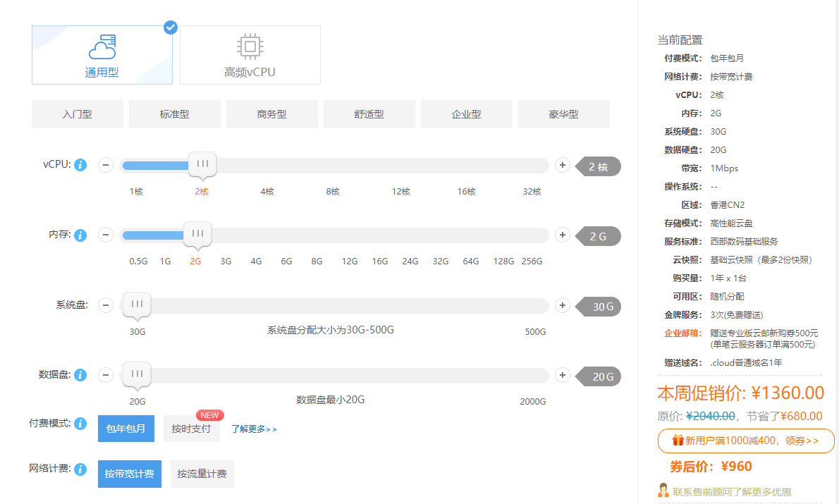
Task: Choose the 入门型 preset tab
Action: (x=78, y=114)
